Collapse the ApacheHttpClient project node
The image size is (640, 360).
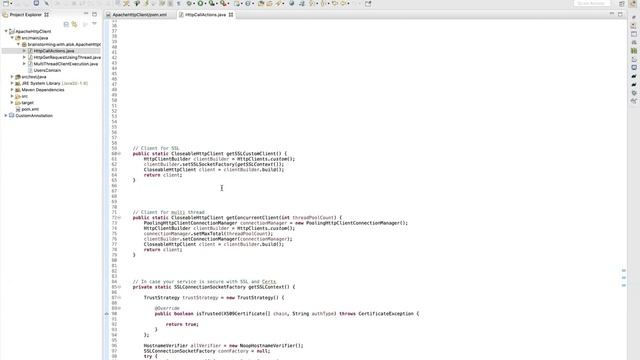click(6, 31)
